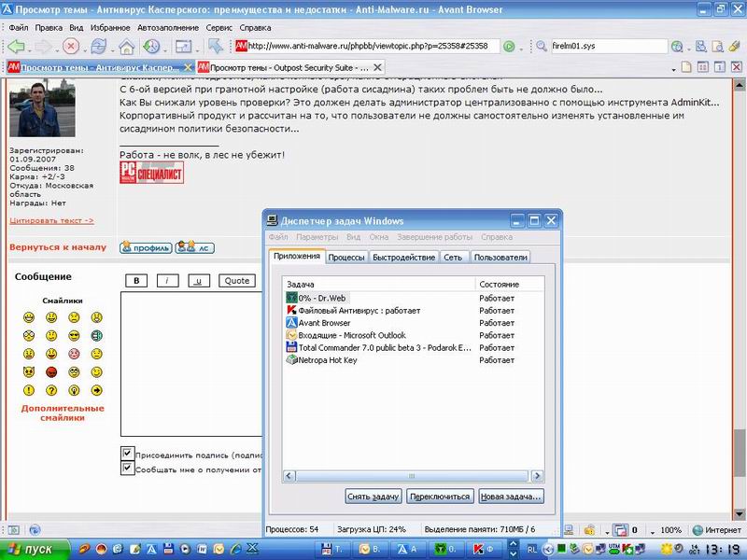Switch to the Сеть tab
The image size is (747, 560).
coord(453,258)
